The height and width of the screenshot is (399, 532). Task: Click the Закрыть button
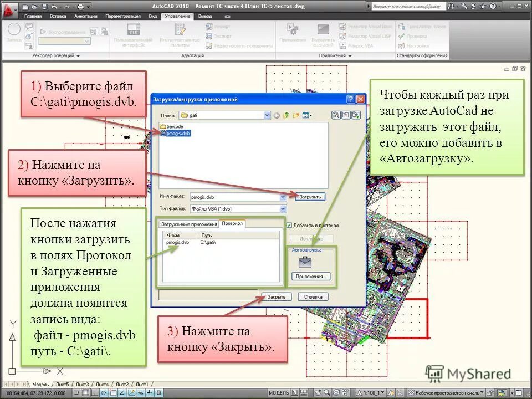coord(277,297)
